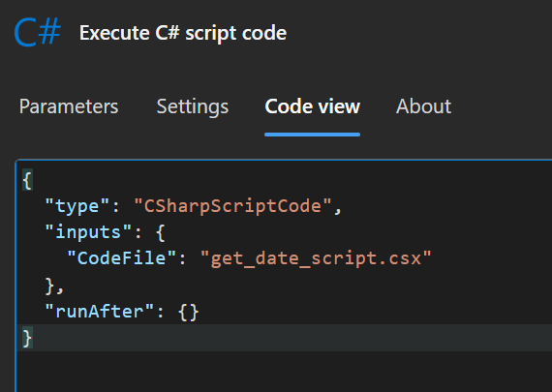Click the "CodeFile" key in the code
Screen dimensions: 552x392
pos(121,258)
